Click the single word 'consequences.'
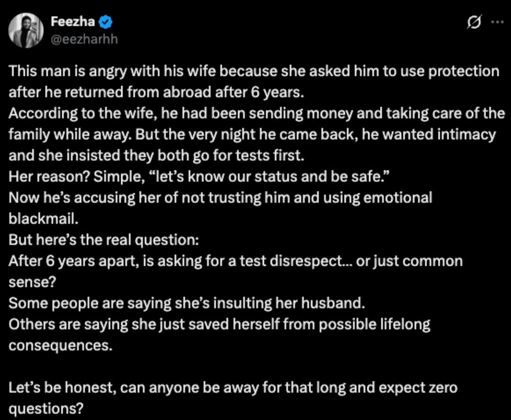Image resolution: width=511 pixels, height=420 pixels. click(61, 345)
